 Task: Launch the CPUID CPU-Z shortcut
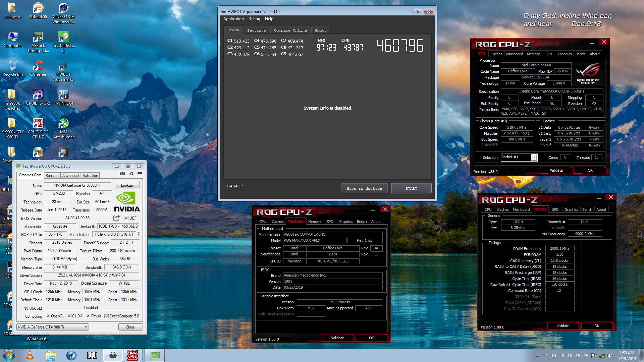pyautogui.click(x=38, y=97)
